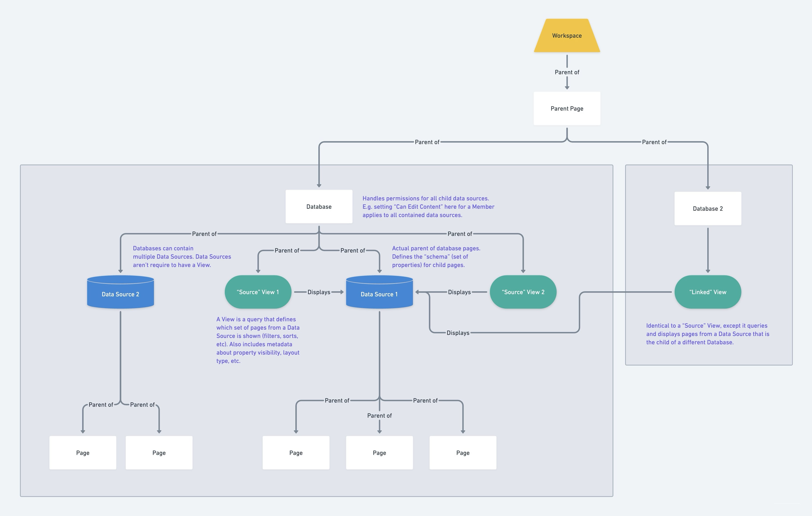Click "Parent of" label between Workspace and Parent Page
The width and height of the screenshot is (812, 516).
tap(567, 72)
